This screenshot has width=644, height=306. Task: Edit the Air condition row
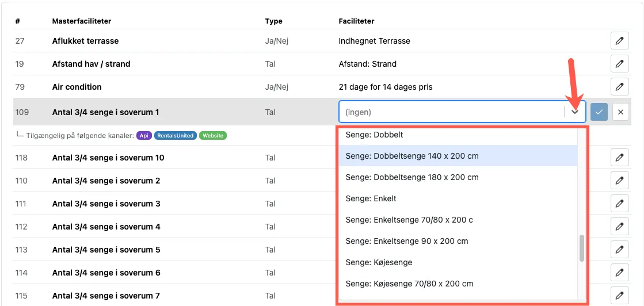(619, 87)
